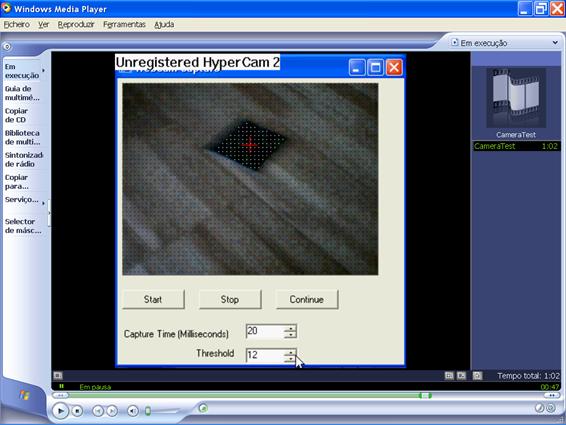Click the seek bar position thumb
The width and height of the screenshot is (566, 425).
425,396
